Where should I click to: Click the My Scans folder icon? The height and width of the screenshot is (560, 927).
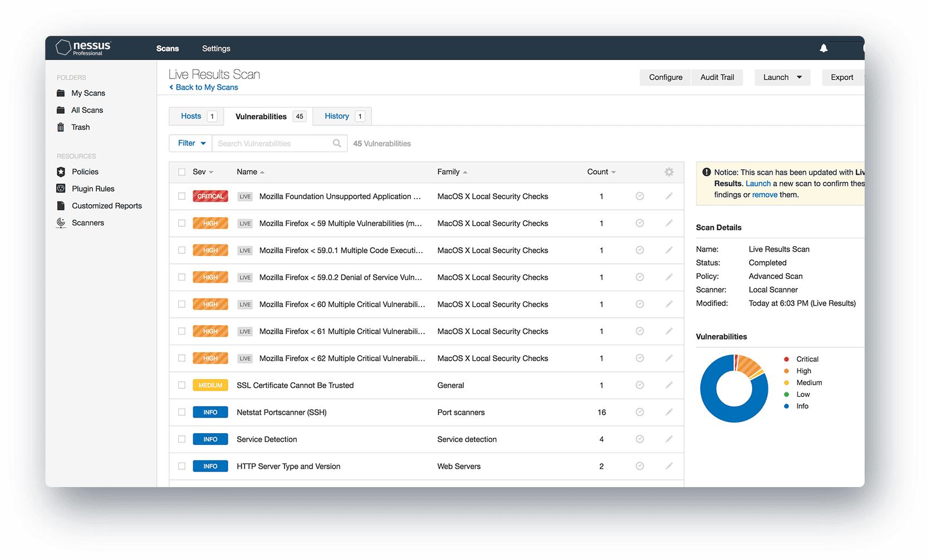pyautogui.click(x=61, y=93)
